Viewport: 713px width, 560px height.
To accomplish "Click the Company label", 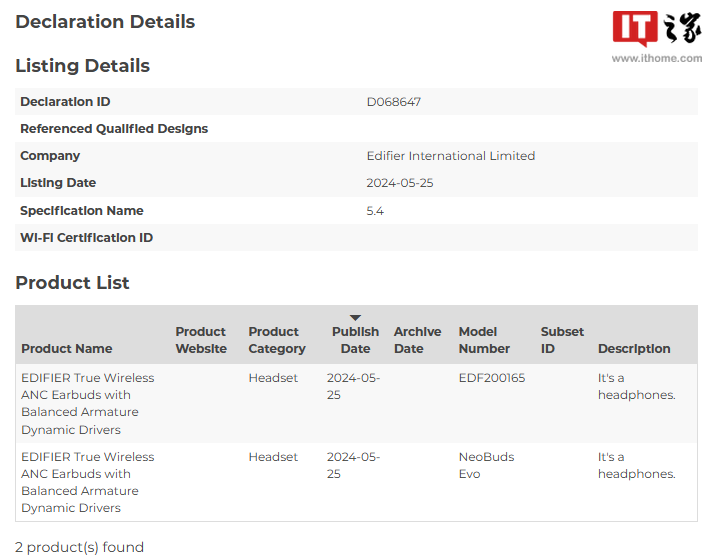I will [x=50, y=156].
